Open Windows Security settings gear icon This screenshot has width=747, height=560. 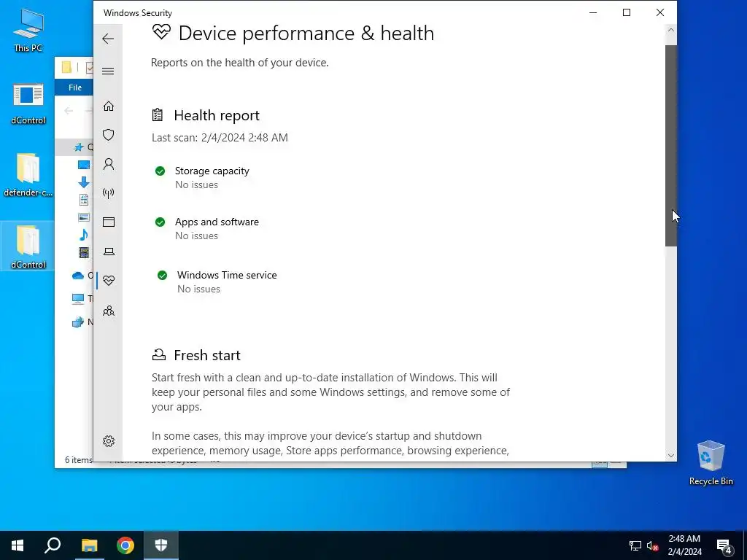point(109,441)
